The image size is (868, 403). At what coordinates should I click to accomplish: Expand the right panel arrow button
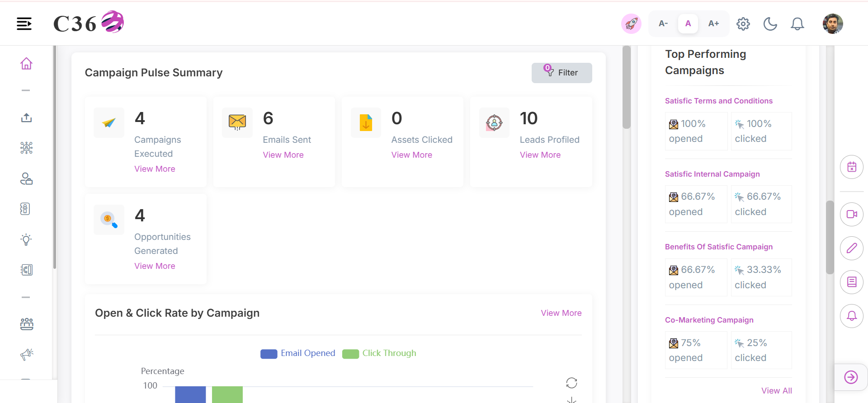tap(851, 377)
